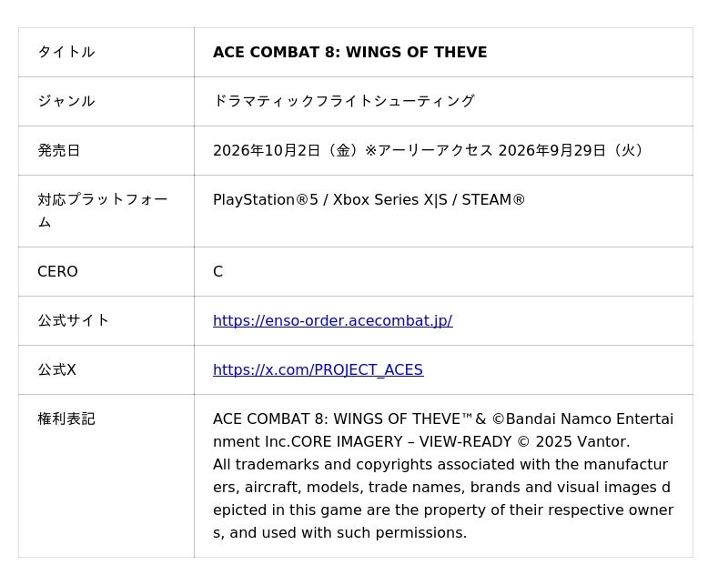728x585 pixels.
Task: Click the 発売日 row label
Action: click(x=59, y=150)
